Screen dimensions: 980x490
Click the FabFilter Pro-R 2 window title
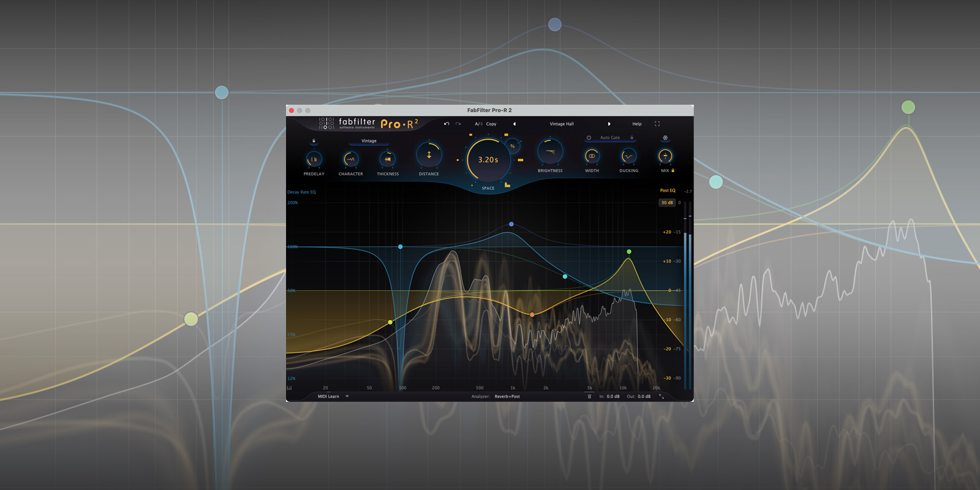click(x=489, y=110)
